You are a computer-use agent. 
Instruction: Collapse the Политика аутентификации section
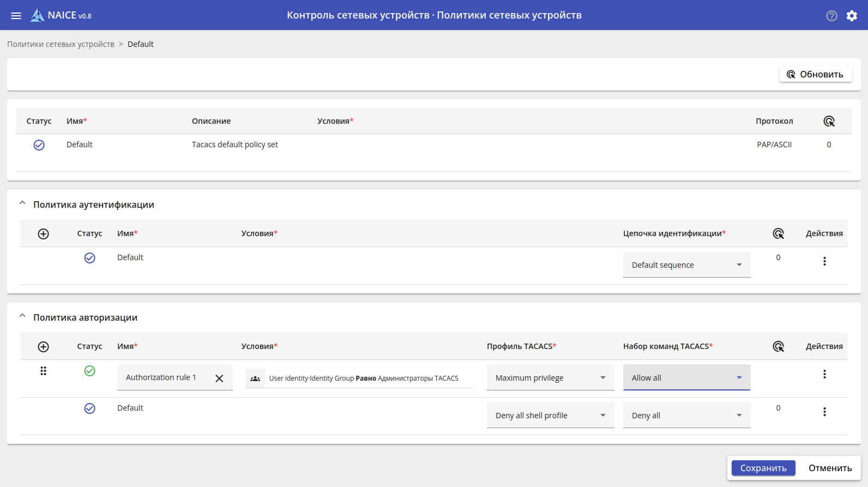coord(22,203)
